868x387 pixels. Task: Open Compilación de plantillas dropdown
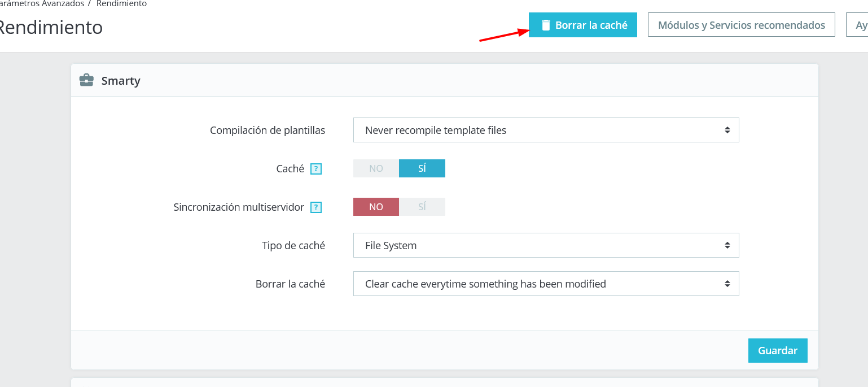click(546, 130)
